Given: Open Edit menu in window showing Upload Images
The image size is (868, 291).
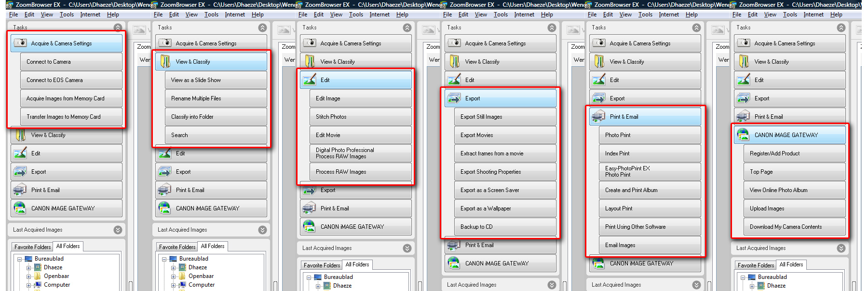Looking at the screenshot, I should click(753, 14).
